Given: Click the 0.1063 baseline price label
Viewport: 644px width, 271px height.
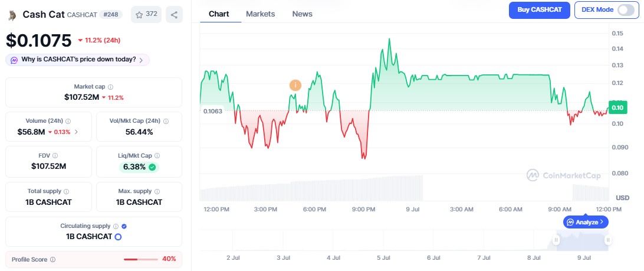Looking at the screenshot, I should click(x=212, y=110).
